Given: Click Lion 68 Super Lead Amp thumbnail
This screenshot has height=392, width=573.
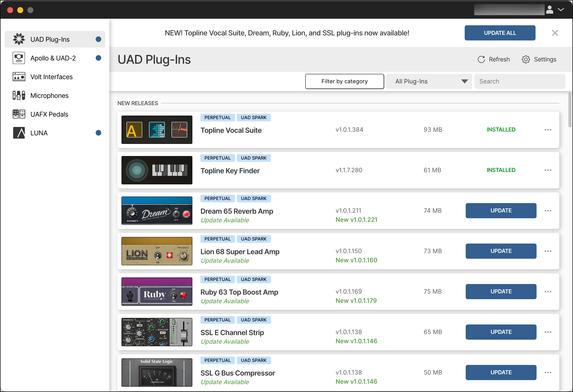Looking at the screenshot, I should click(157, 251).
